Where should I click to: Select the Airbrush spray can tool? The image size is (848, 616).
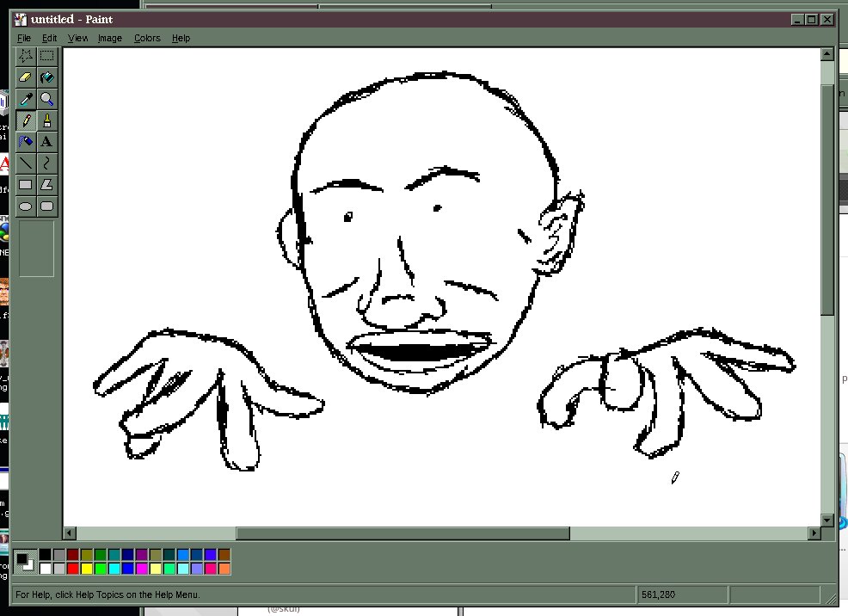[x=26, y=141]
